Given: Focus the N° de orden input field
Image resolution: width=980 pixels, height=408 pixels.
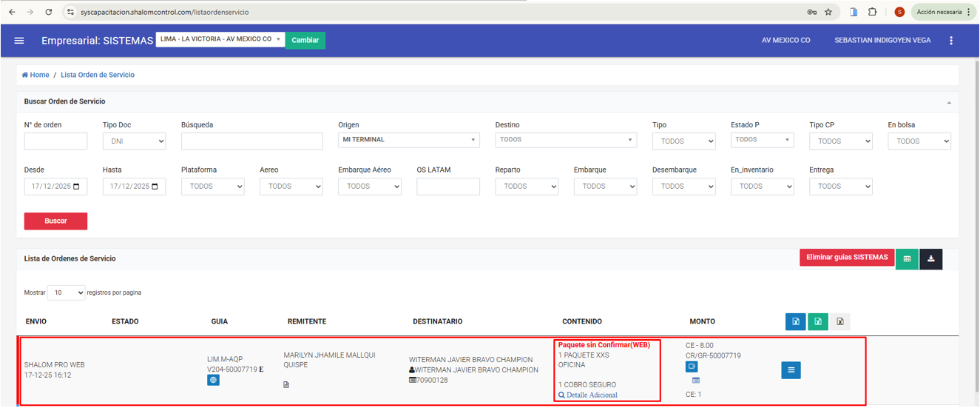Looking at the screenshot, I should point(55,141).
